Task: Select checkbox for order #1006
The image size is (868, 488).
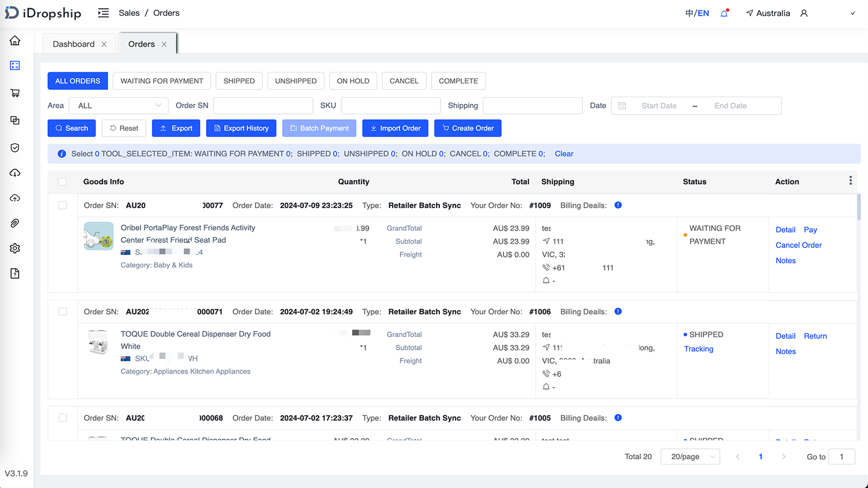Action: coord(63,311)
